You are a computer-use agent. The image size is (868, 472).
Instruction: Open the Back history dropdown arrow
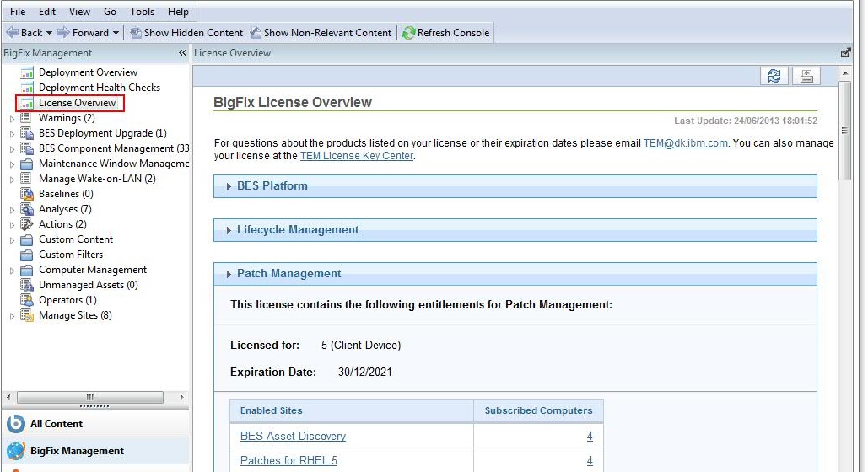pos(49,33)
